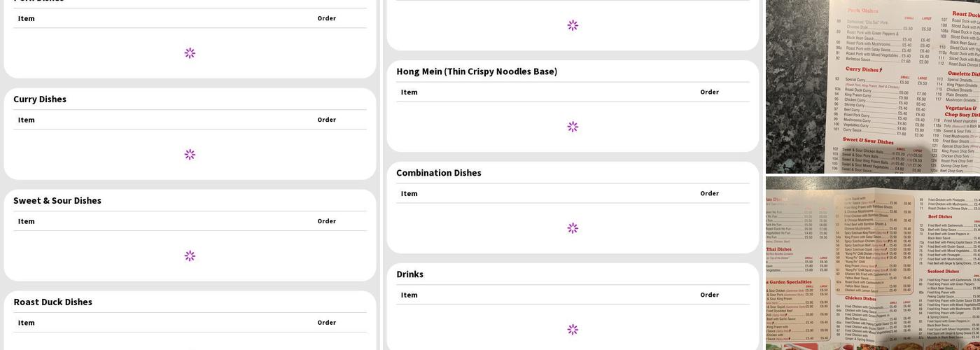This screenshot has height=350, width=980.
Task: Click the Combination Dishes loading spinner
Action: [x=573, y=228]
